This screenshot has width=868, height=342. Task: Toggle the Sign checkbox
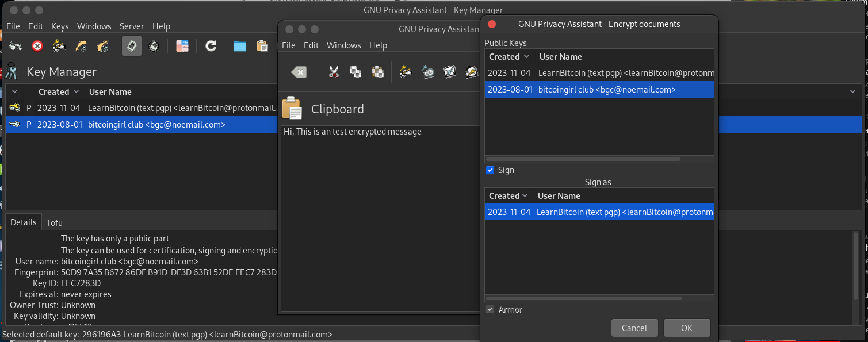tap(490, 170)
